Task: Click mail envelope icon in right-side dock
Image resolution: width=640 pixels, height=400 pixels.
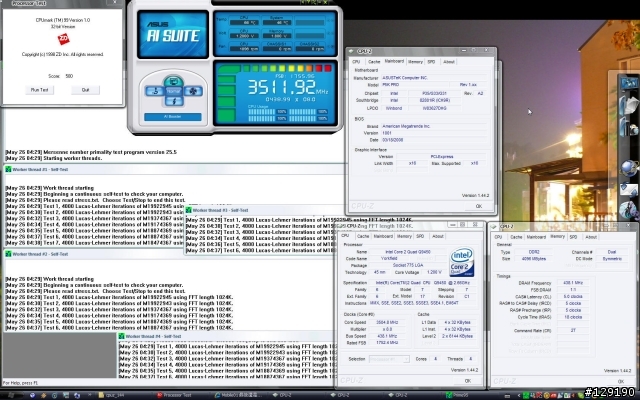Action: click(x=629, y=189)
